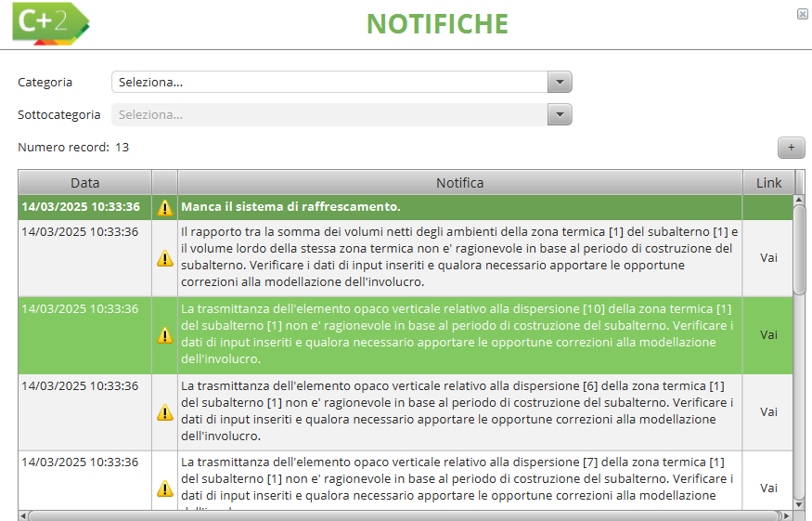Image resolution: width=812 pixels, height=521 pixels.
Task: Click the NOTIFICHE title
Action: point(438,24)
